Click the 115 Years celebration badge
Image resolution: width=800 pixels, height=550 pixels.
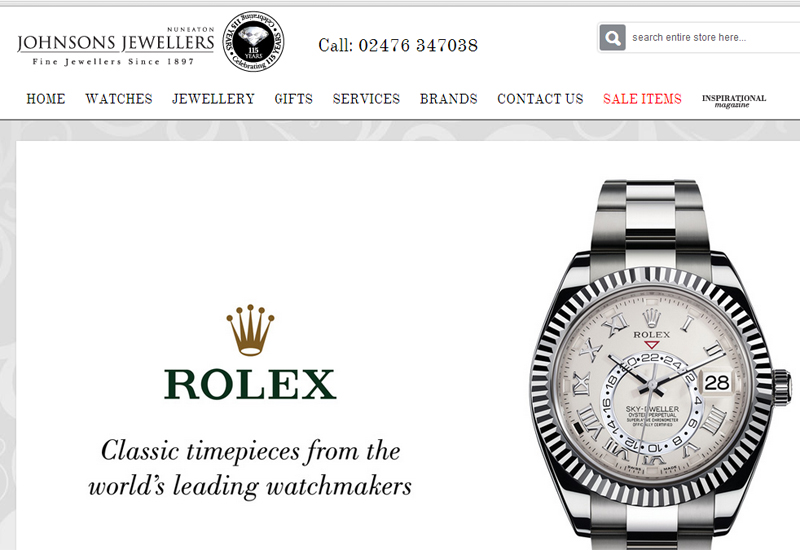[254, 41]
